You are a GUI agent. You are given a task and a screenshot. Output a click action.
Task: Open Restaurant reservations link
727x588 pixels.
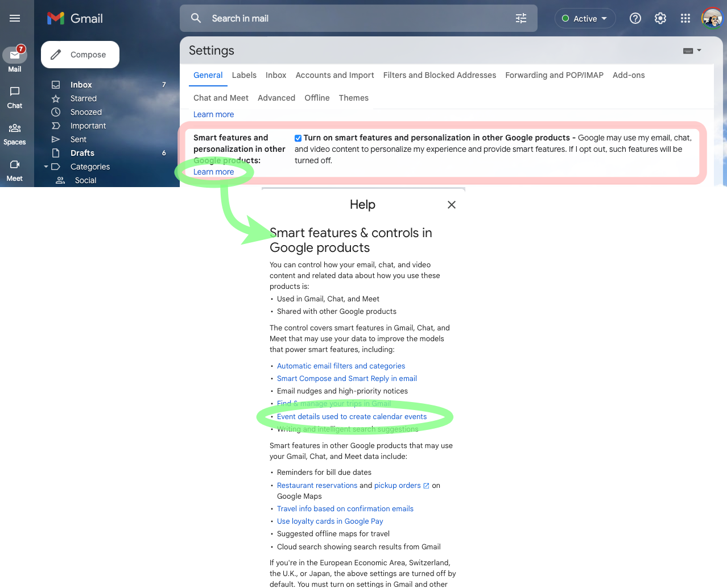click(x=317, y=486)
